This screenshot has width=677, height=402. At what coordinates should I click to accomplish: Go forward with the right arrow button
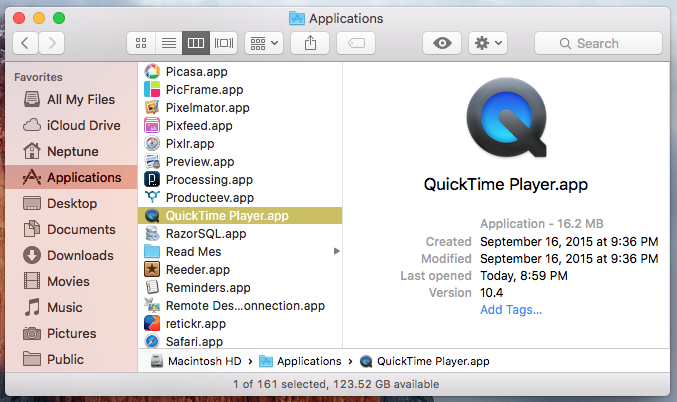coord(51,43)
